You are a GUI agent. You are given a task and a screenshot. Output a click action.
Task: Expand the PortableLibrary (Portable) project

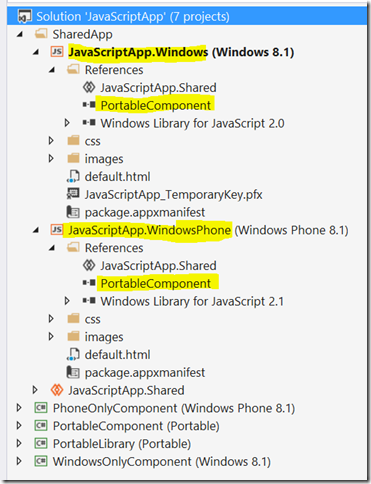click(19, 443)
